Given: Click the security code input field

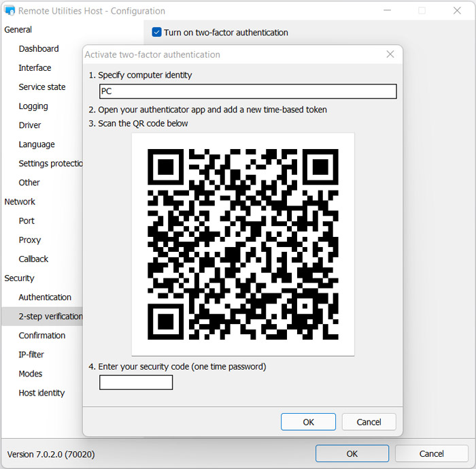Looking at the screenshot, I should coord(136,383).
